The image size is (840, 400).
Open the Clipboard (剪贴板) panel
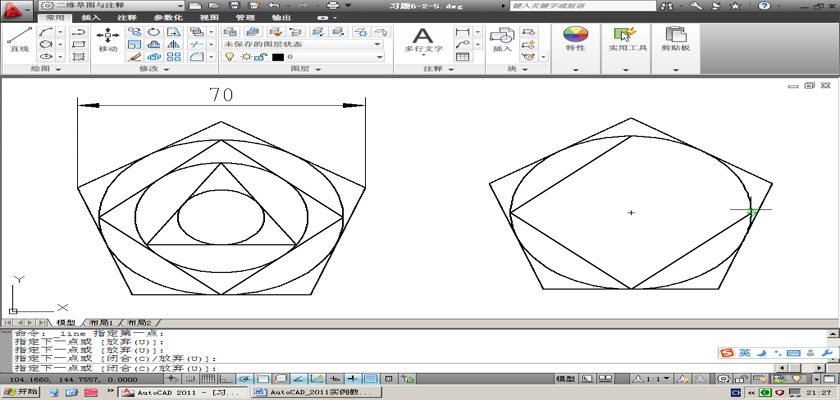click(675, 39)
